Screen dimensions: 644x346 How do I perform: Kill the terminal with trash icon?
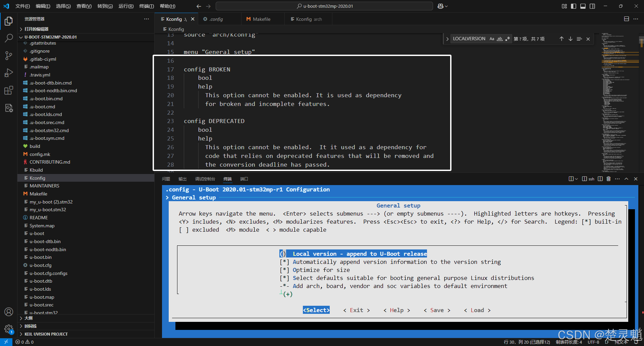[x=608, y=179]
